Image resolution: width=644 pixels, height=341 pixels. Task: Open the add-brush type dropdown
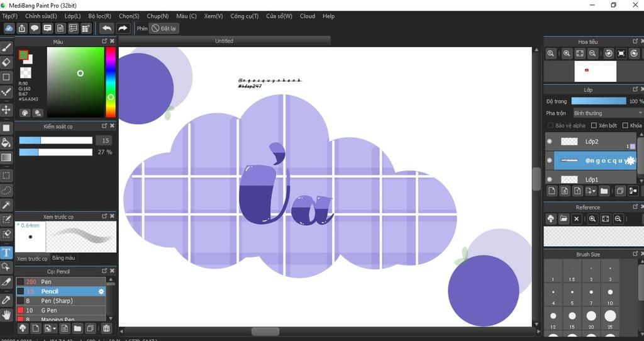pos(50,328)
